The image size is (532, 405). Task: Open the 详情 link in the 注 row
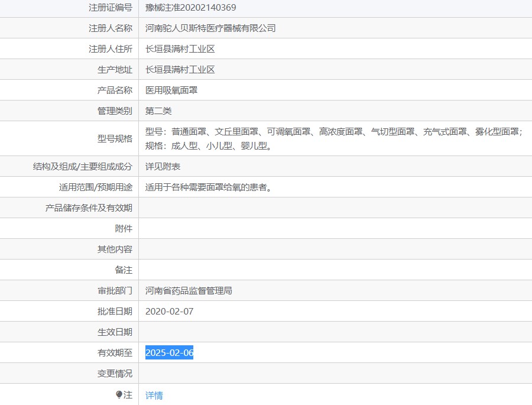pos(154,395)
